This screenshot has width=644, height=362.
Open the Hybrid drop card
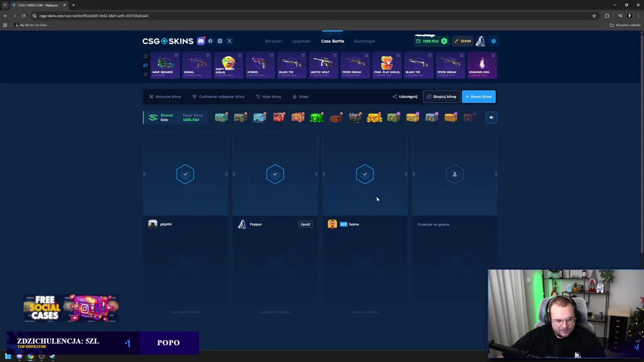tap(260, 65)
